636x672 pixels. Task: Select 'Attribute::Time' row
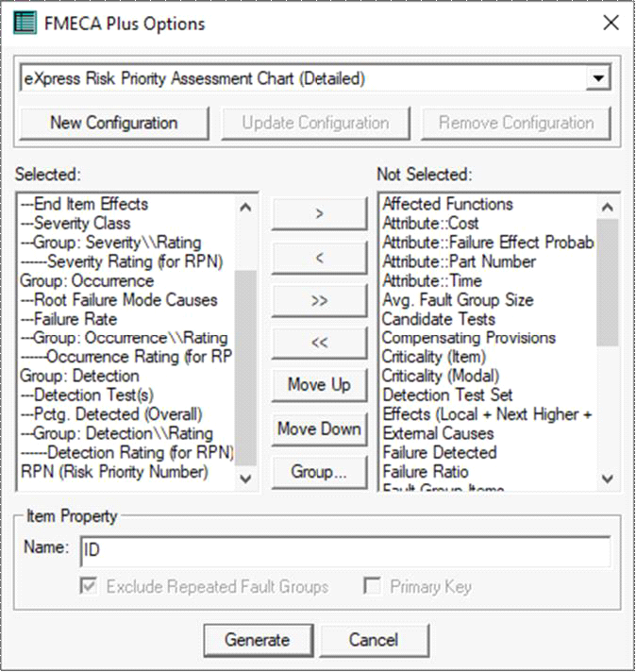point(488,281)
